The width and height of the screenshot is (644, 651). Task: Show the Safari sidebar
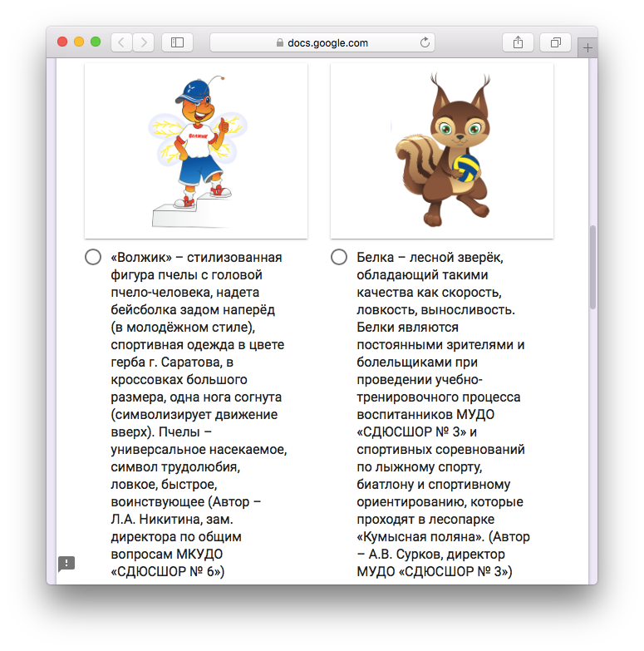coord(177,42)
